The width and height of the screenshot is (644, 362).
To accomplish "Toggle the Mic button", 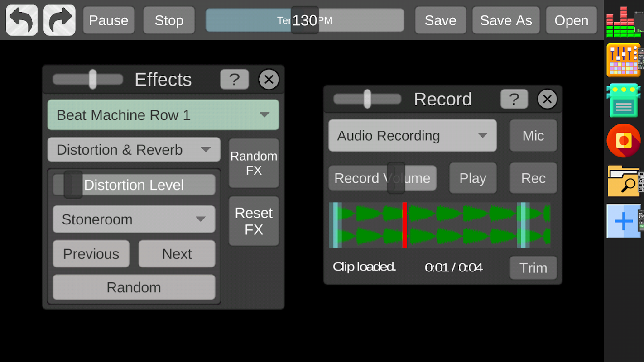I will click(533, 136).
